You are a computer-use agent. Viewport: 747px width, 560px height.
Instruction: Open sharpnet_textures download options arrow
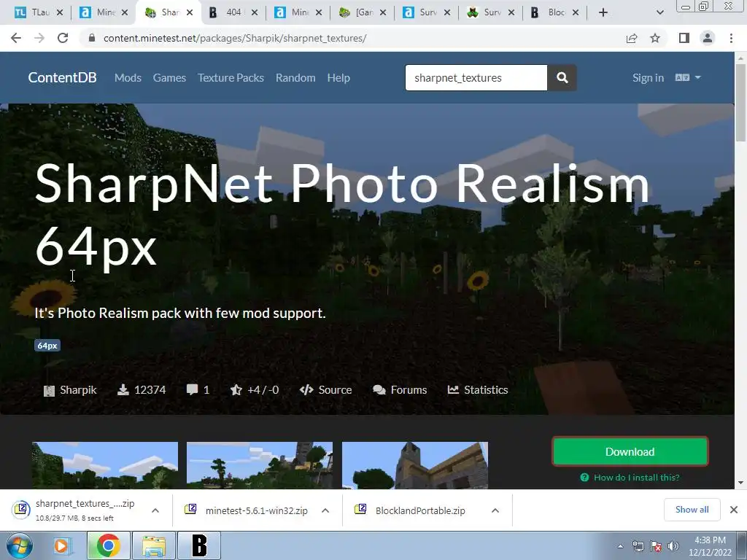coord(155,510)
